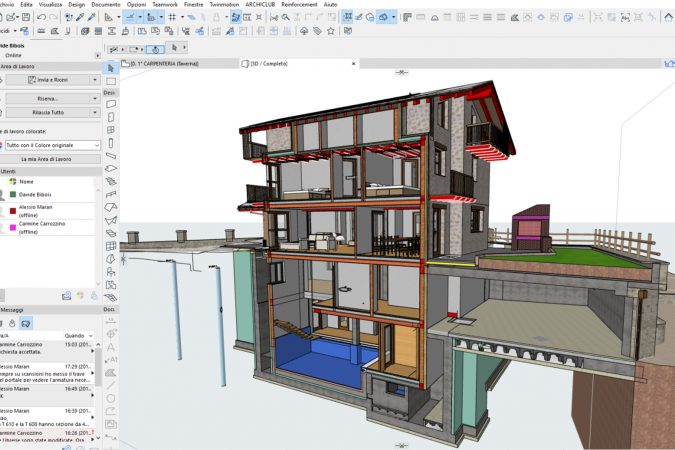Open the Teamwork menu
Screen dimensions: 675x450
pos(164,4)
